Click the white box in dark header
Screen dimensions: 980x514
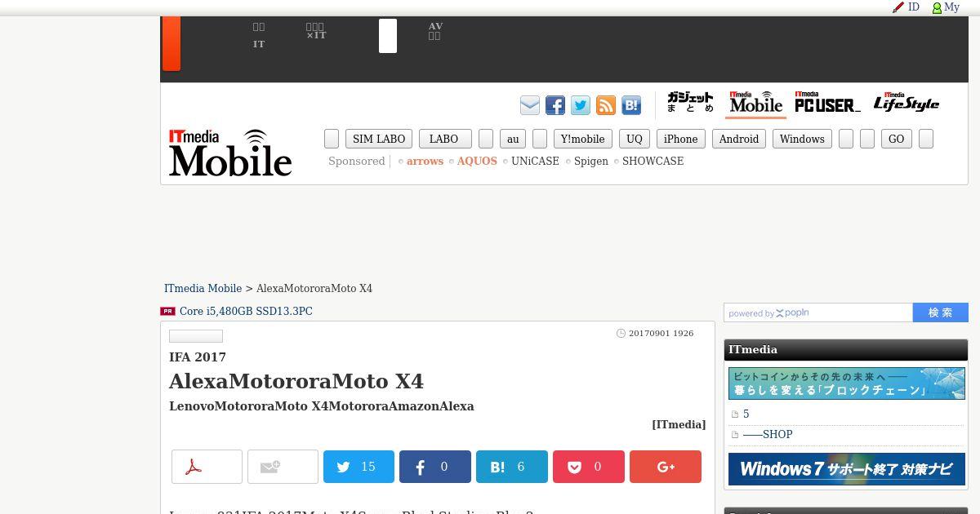tap(388, 36)
